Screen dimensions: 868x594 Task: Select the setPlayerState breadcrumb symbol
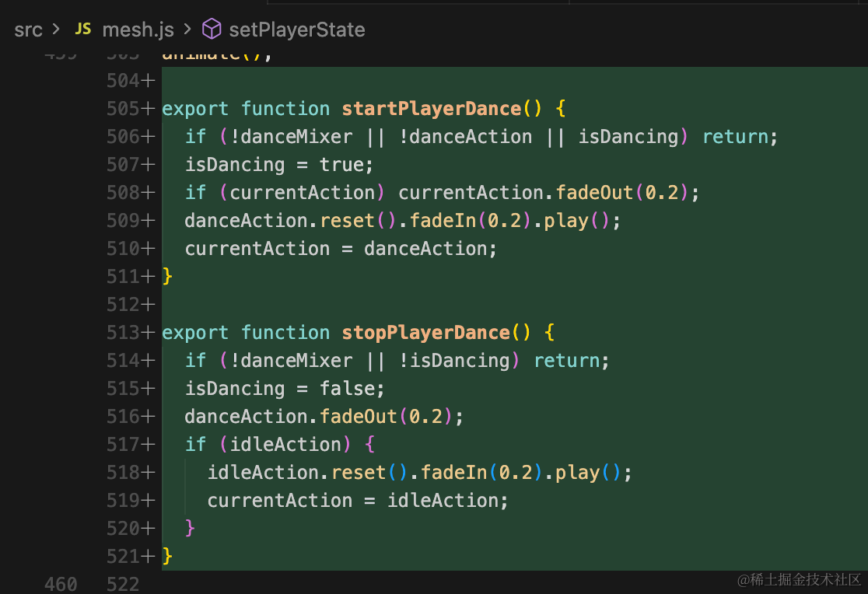tap(296, 30)
